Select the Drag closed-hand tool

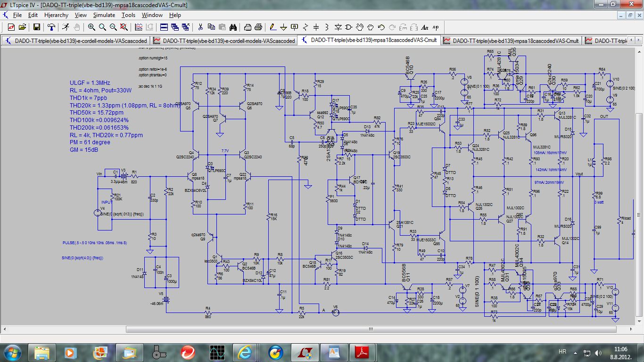pyautogui.click(x=371, y=27)
